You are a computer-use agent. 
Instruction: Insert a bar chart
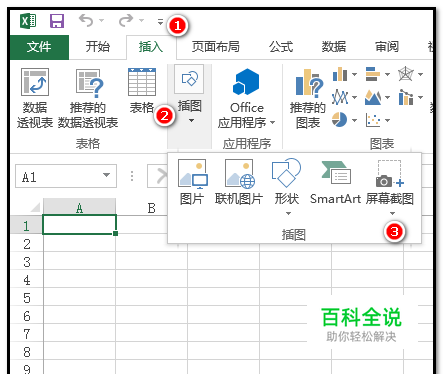click(373, 74)
